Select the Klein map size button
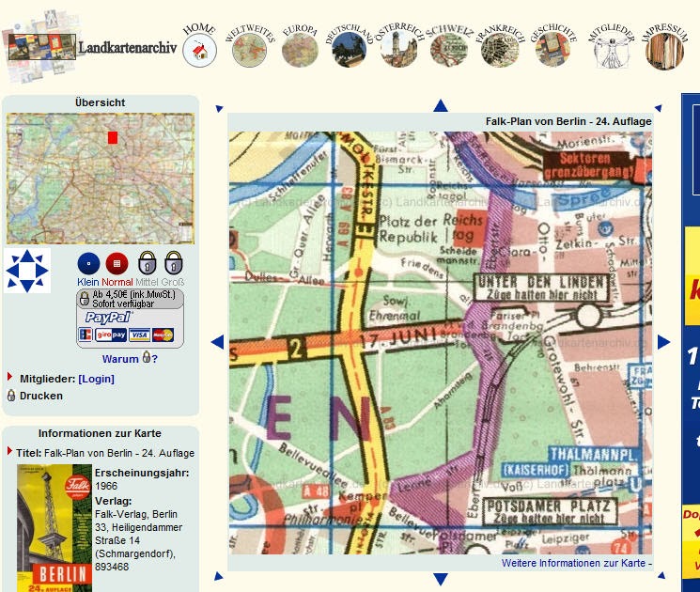The image size is (700, 592). [88, 264]
